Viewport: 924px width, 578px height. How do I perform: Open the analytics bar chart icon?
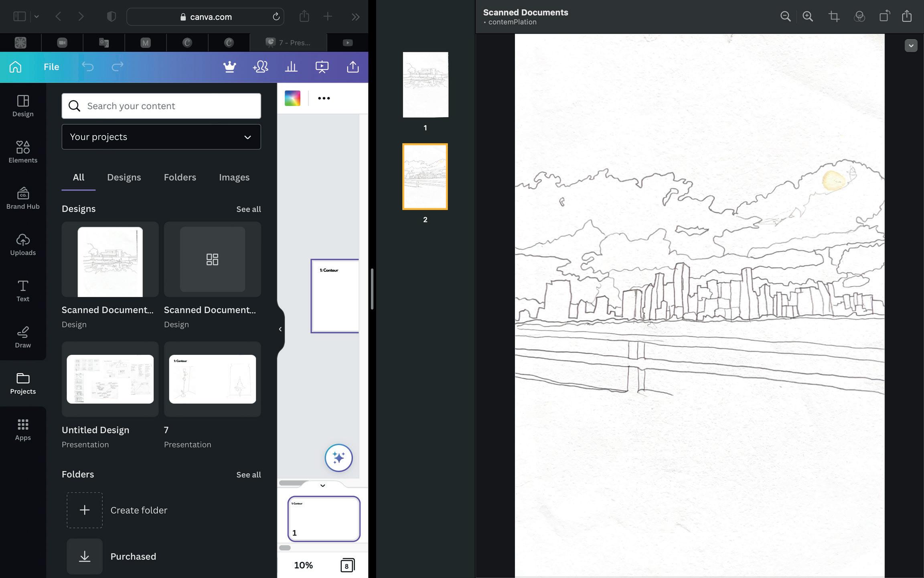[x=291, y=67]
